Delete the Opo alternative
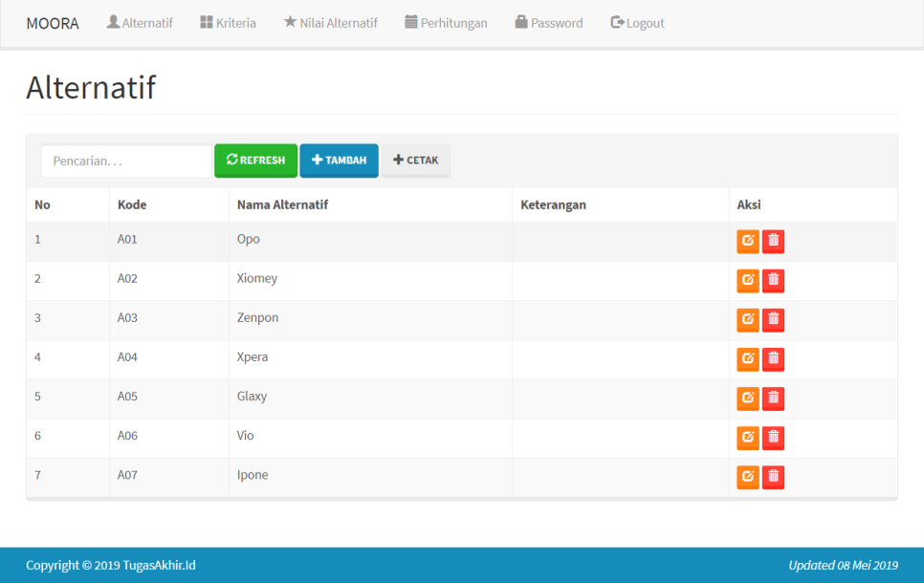Viewport: 924px width, 583px height. point(773,241)
